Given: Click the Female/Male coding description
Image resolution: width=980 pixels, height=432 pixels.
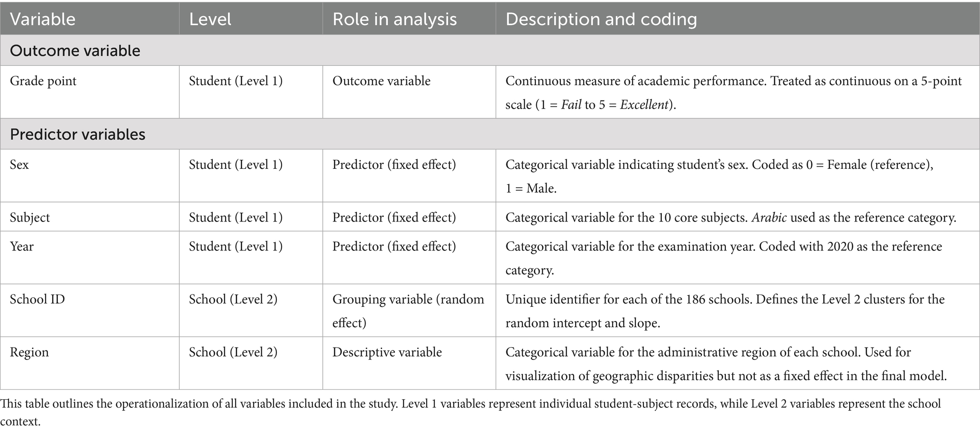Looking at the screenshot, I should [719, 176].
